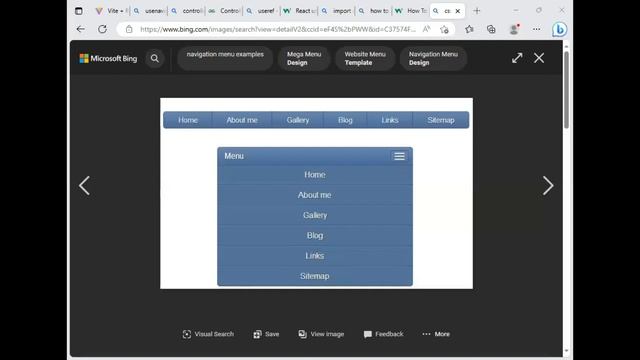The height and width of the screenshot is (360, 640).
Task: Start Visual Search on the image
Action: click(x=208, y=334)
